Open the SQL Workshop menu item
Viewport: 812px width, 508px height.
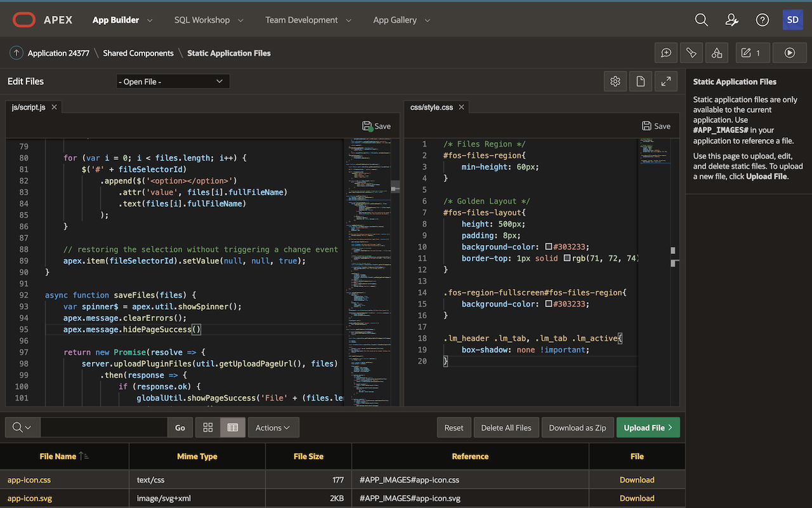point(202,20)
